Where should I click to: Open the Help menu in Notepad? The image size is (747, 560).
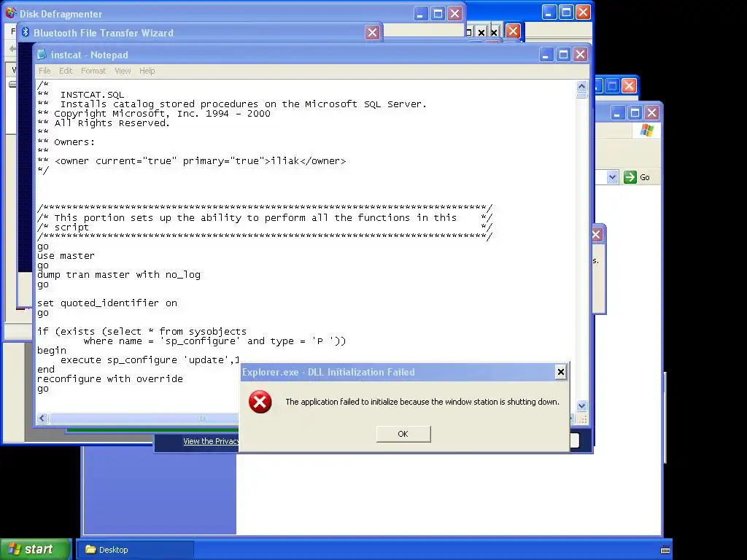pos(147,71)
